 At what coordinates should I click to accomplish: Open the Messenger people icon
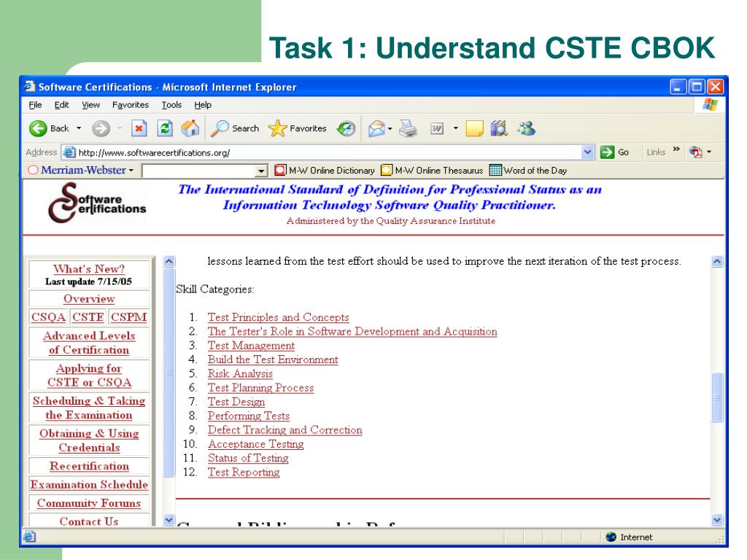527,128
